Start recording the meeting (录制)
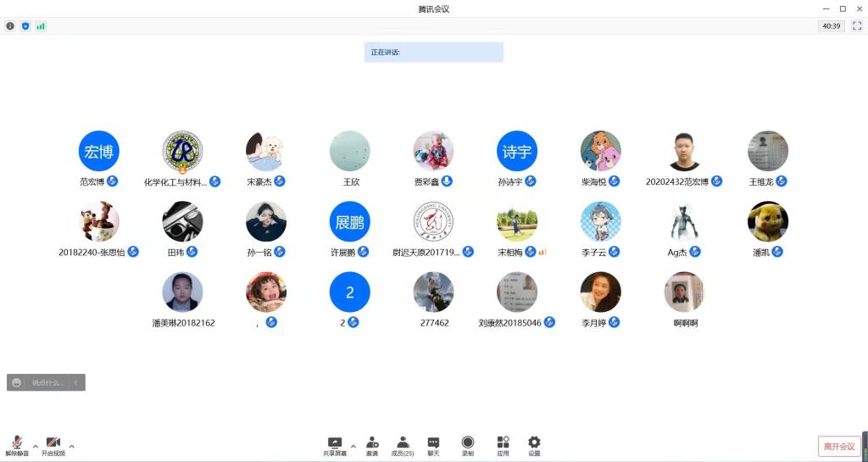 (468, 446)
